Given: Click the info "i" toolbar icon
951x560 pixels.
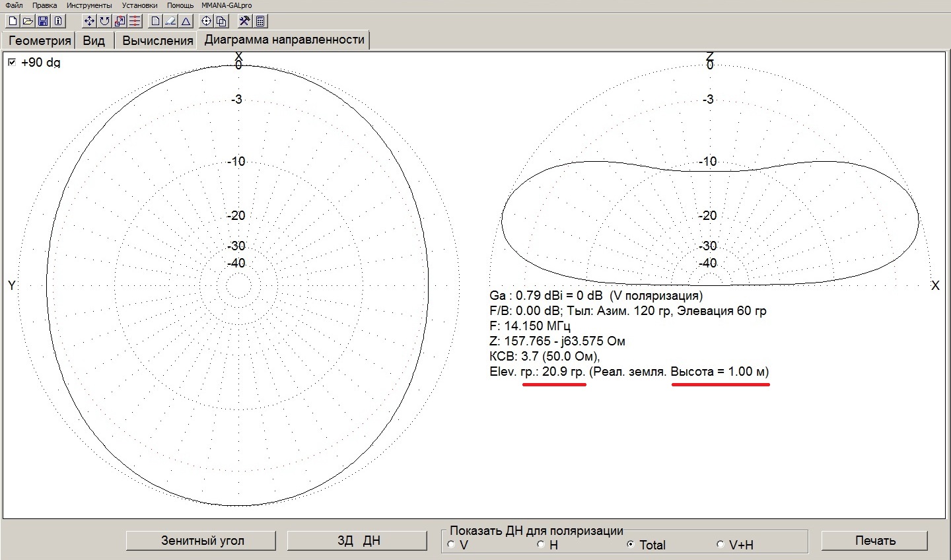Looking at the screenshot, I should click(58, 21).
